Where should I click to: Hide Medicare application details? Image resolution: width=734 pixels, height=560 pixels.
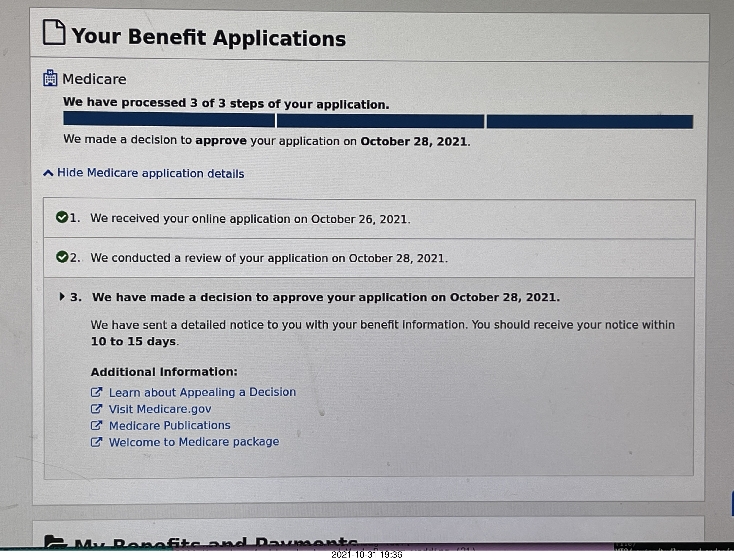click(x=151, y=173)
